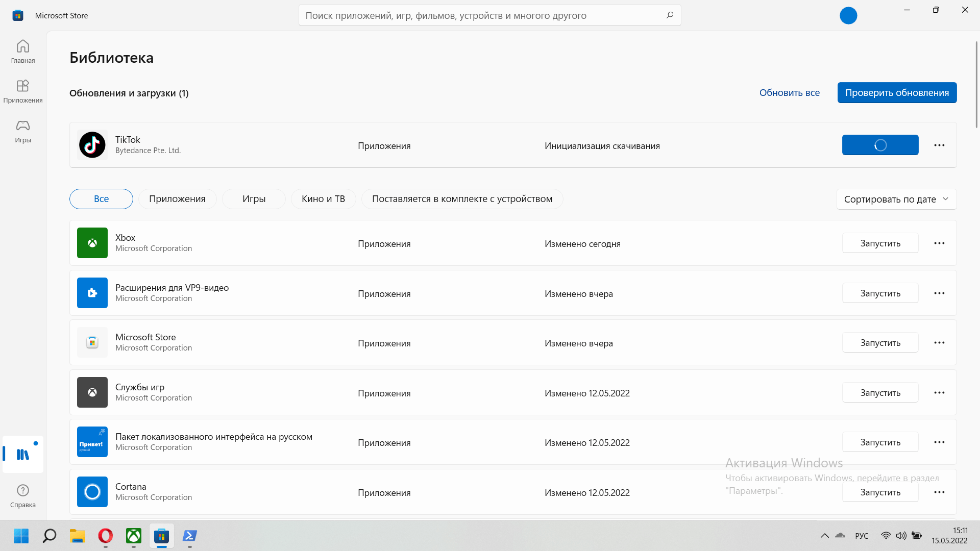
Task: Open more options for Cortana
Action: [x=939, y=492]
